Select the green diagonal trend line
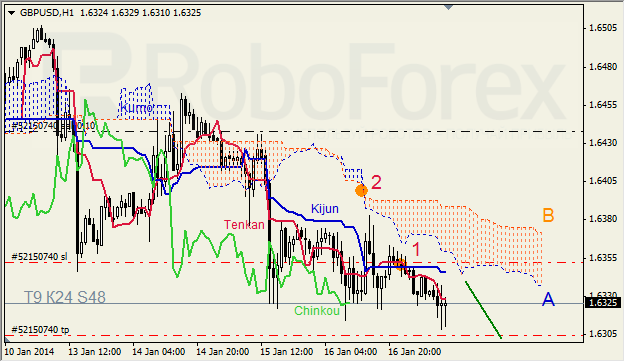The height and width of the screenshot is (362, 625). point(483,310)
